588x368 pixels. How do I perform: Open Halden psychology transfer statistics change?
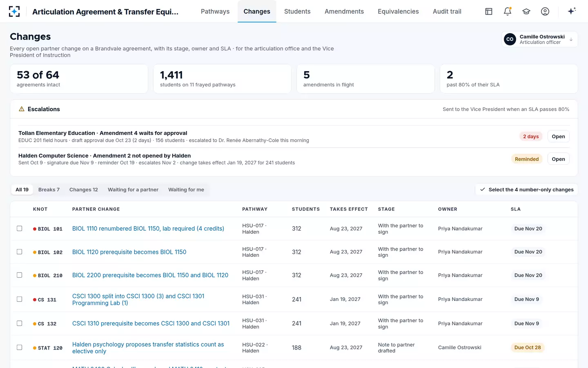coord(148,348)
